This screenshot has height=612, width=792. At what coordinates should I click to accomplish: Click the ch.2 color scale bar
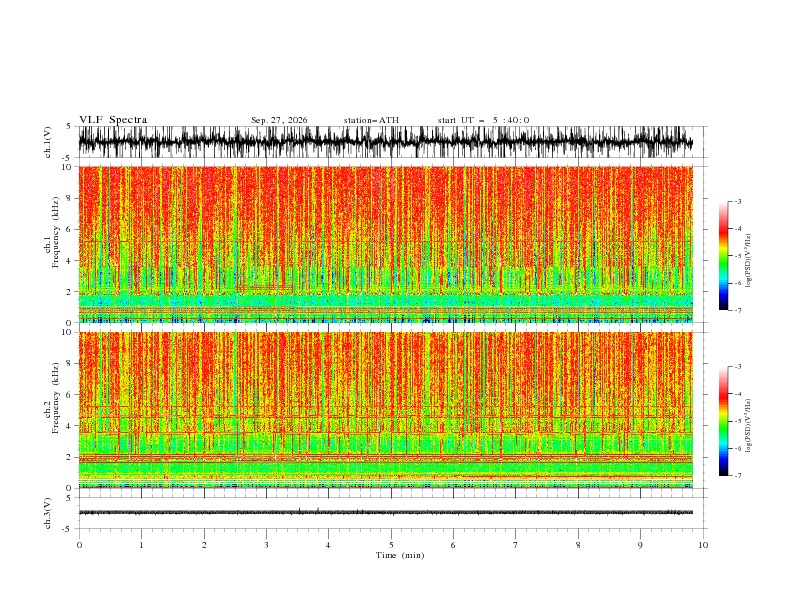pyautogui.click(x=723, y=421)
